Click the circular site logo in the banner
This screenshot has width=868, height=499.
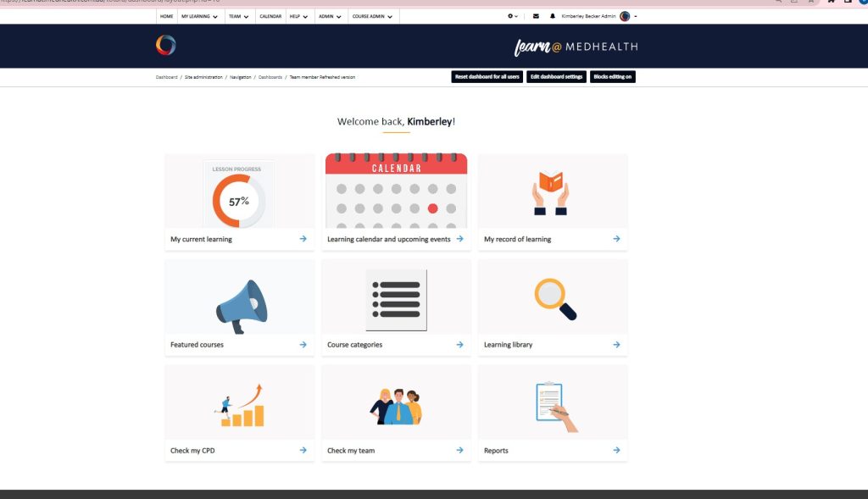pyautogui.click(x=166, y=46)
